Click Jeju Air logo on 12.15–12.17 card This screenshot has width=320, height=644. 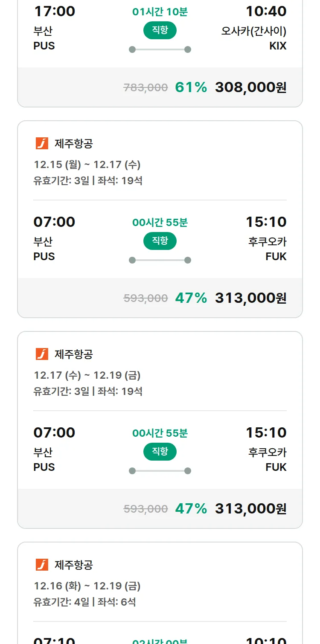coord(42,144)
